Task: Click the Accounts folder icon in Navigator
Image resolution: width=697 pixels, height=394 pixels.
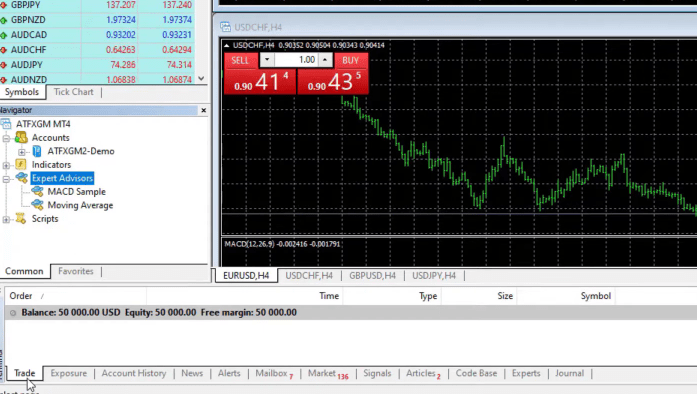Action: point(21,137)
